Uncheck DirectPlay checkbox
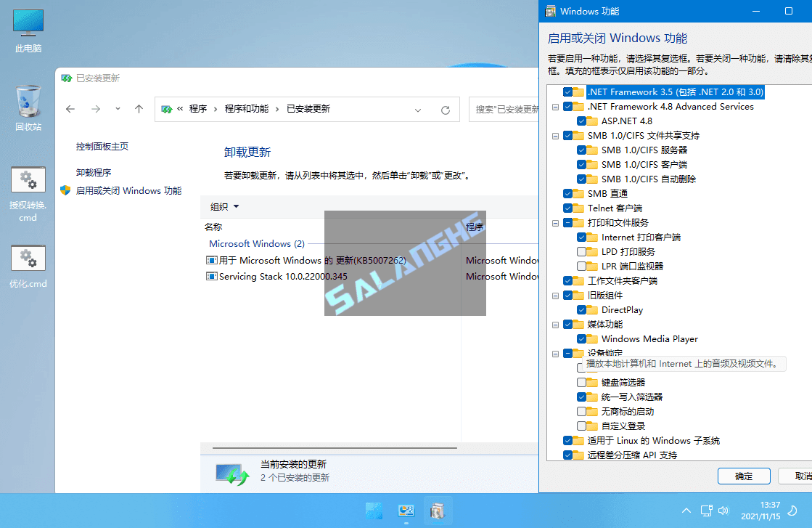The image size is (812, 528). pos(581,310)
